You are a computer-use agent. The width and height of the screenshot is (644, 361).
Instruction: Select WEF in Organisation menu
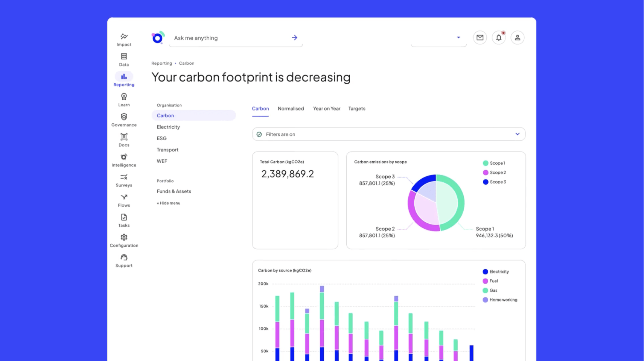tap(162, 161)
